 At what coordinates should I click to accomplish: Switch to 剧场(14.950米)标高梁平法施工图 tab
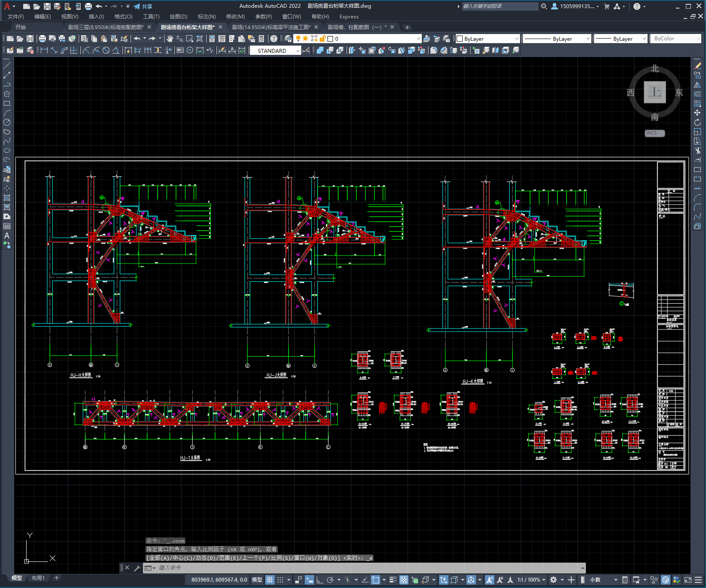[x=271, y=27]
